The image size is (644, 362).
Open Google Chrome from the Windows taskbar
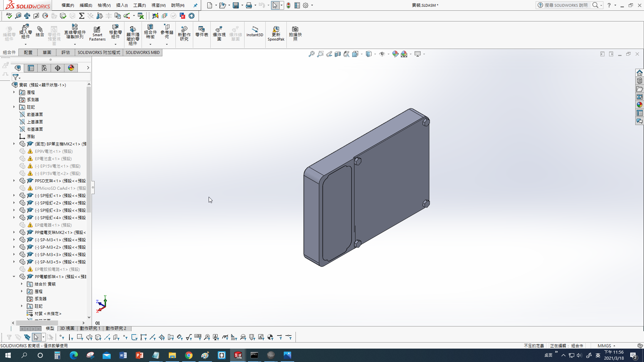click(x=189, y=355)
